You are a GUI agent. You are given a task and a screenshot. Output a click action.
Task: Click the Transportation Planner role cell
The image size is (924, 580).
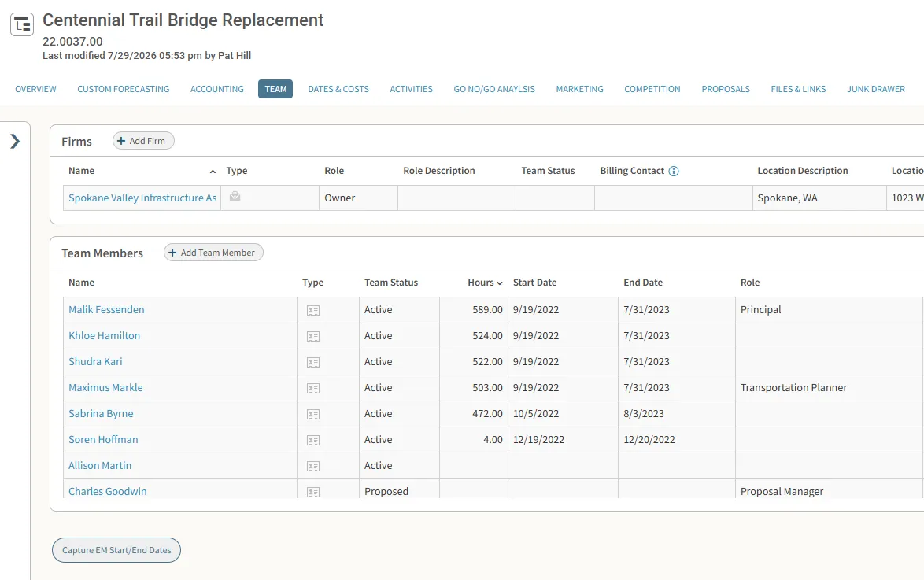829,387
